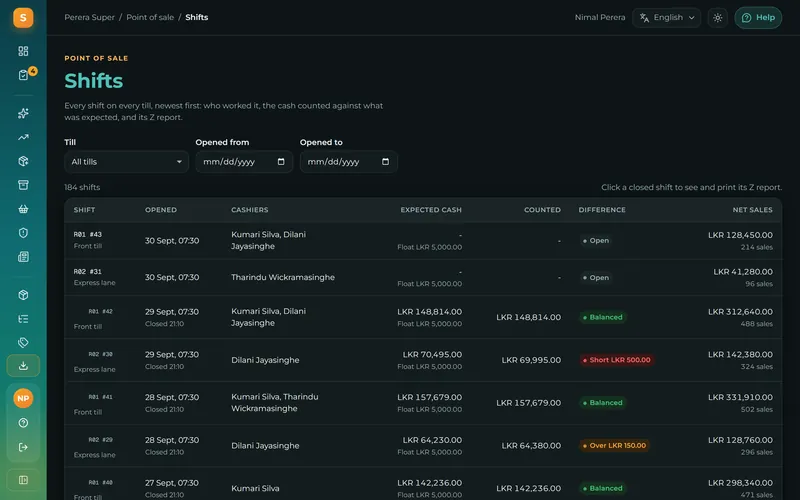Open shift R01 #43 row
Image resolution: width=800 pixels, height=500 pixels.
[x=423, y=240]
